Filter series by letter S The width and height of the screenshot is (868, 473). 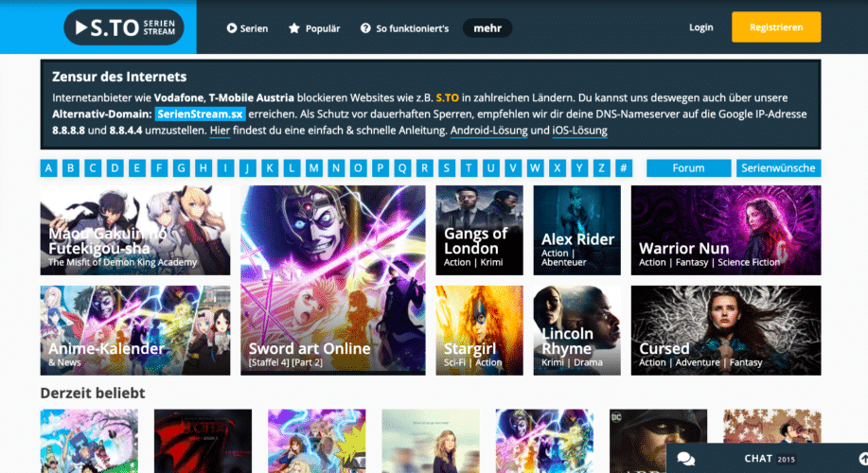click(x=448, y=168)
